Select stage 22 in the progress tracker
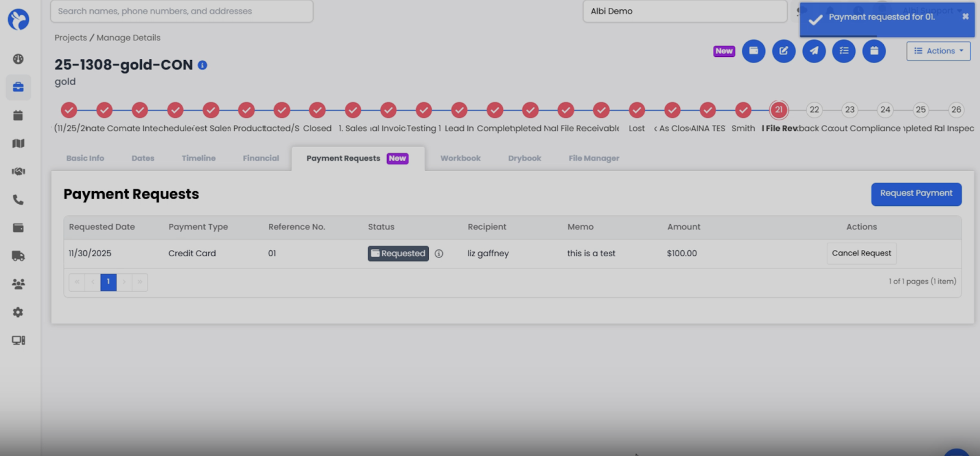Image resolution: width=980 pixels, height=456 pixels. 814,110
